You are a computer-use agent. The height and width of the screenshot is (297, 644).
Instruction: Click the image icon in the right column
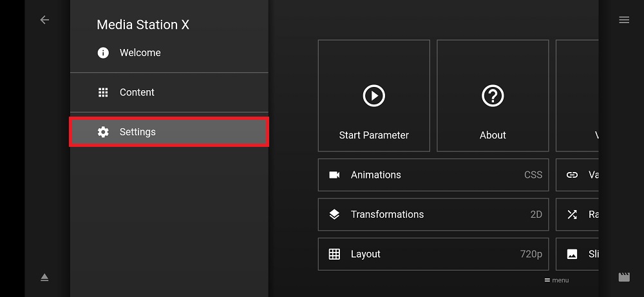coord(572,254)
